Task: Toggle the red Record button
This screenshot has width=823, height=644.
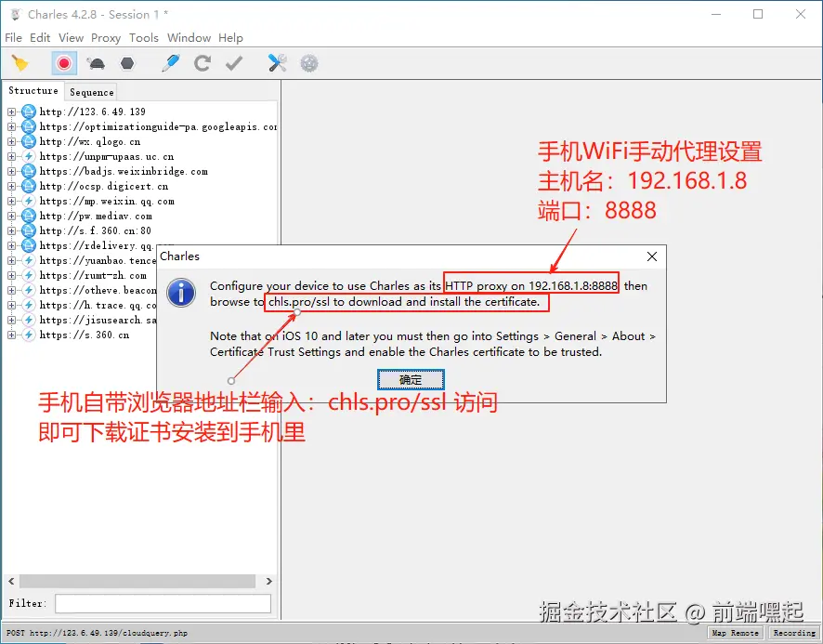Action: click(64, 63)
